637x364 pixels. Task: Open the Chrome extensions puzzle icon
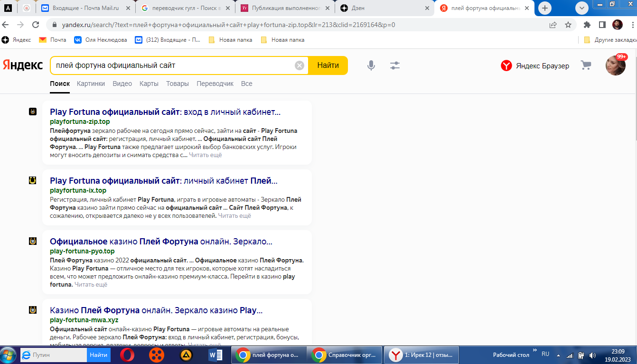(x=587, y=25)
